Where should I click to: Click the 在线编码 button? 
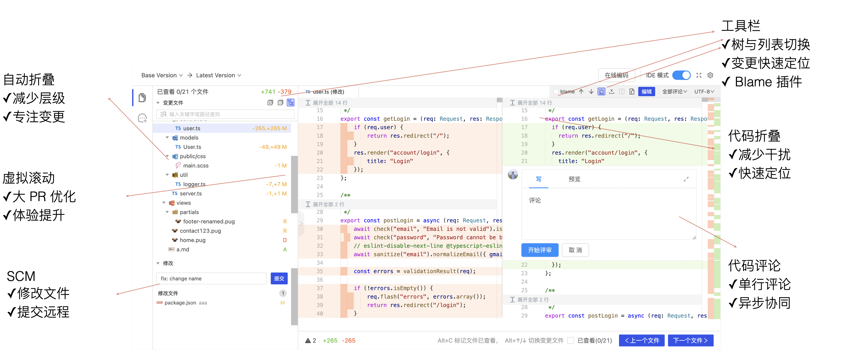pyautogui.click(x=616, y=75)
